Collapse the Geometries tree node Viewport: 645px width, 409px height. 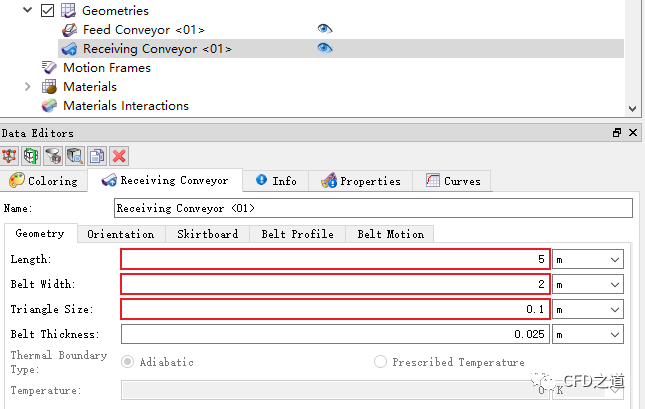28,11
